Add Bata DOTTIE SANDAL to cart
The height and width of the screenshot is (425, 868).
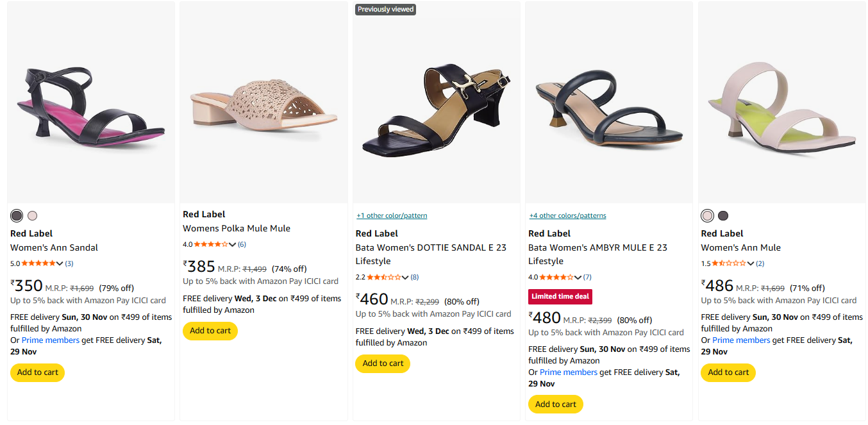383,363
